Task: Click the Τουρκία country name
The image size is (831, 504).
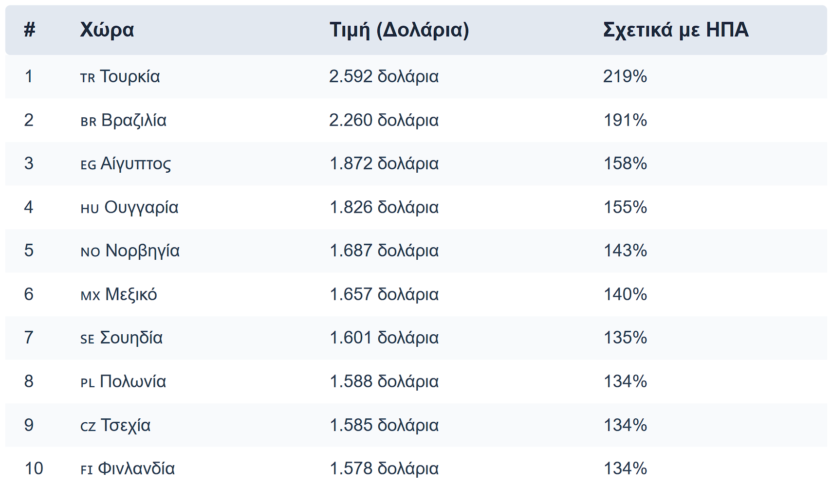Action: tap(130, 76)
